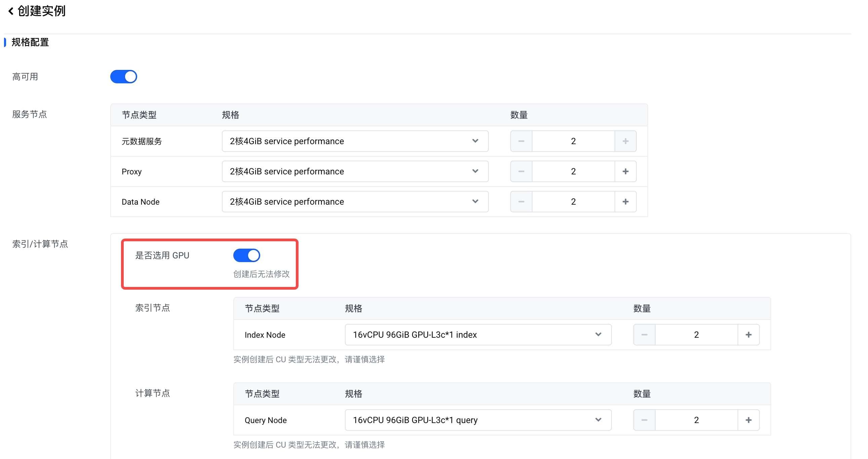Expand the Index Node GPU spec dropdown

[478, 335]
